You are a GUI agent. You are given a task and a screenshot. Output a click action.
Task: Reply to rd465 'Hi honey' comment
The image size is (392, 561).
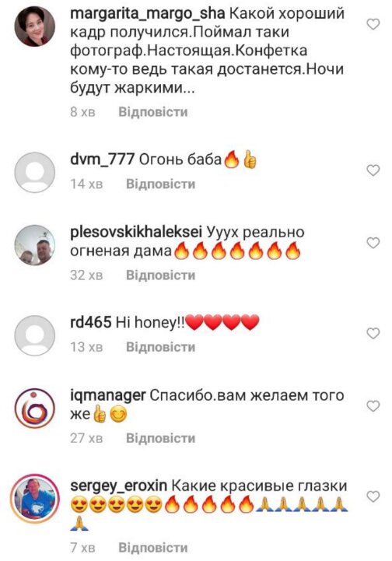[160, 347]
